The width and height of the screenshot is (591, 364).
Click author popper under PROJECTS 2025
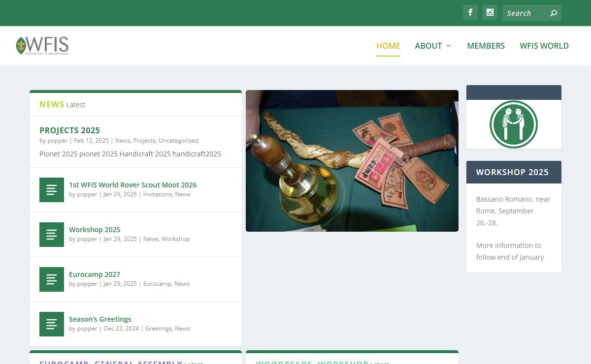tap(58, 141)
